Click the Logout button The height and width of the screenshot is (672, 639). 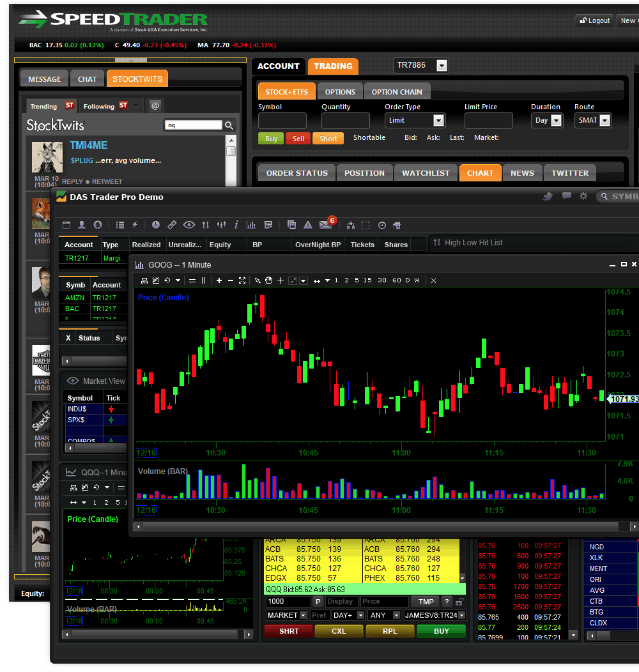pyautogui.click(x=594, y=20)
